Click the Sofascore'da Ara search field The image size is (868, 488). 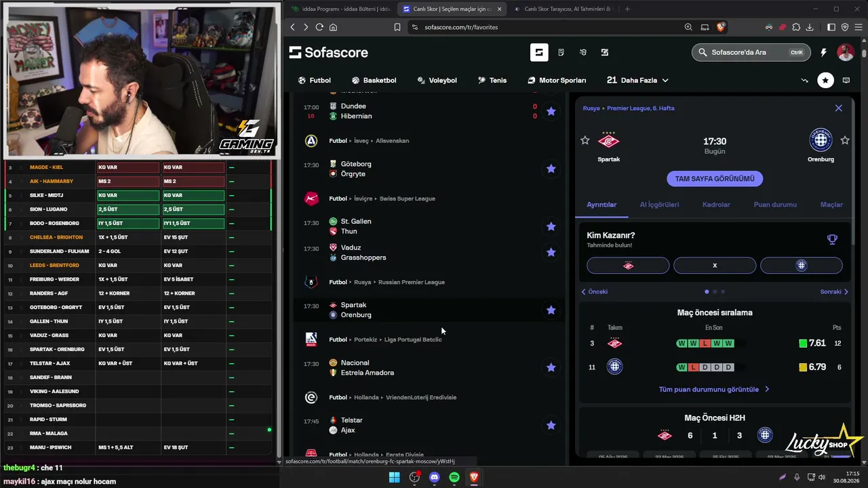pos(751,52)
